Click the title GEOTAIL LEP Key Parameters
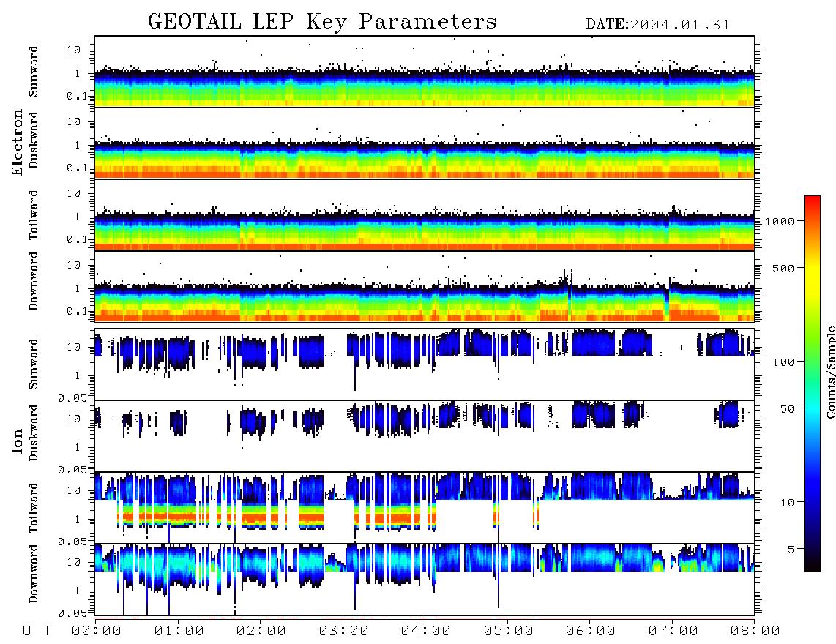Viewport: 836px width, 644px height. 322,22
